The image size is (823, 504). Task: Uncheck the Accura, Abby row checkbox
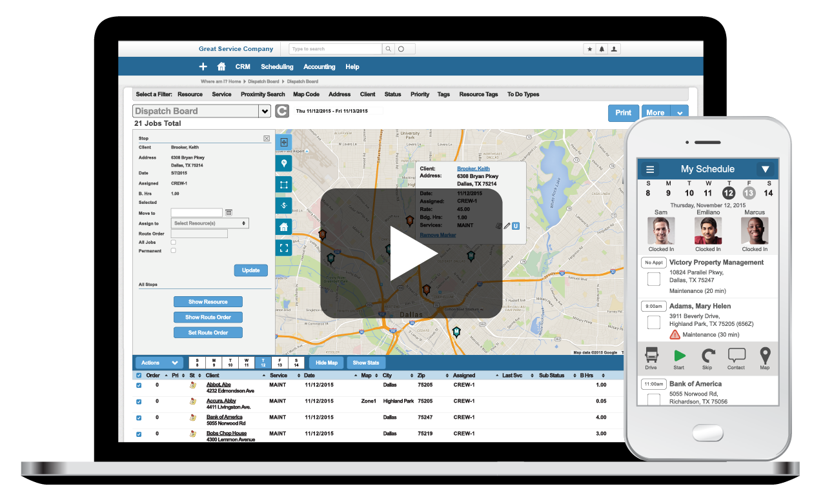point(139,401)
